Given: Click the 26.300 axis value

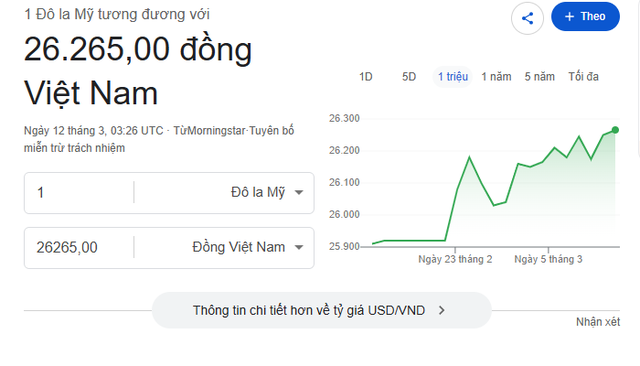Looking at the screenshot, I should coord(344,118).
